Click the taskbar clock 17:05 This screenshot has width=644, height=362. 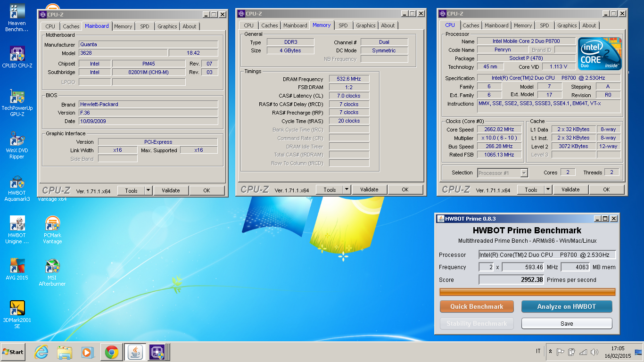pos(618,349)
